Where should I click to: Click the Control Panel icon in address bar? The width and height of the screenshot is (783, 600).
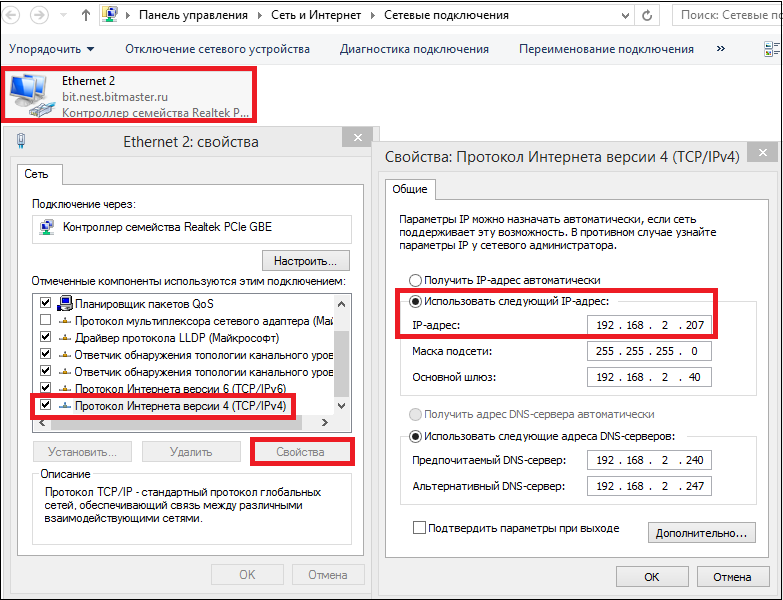[x=109, y=14]
